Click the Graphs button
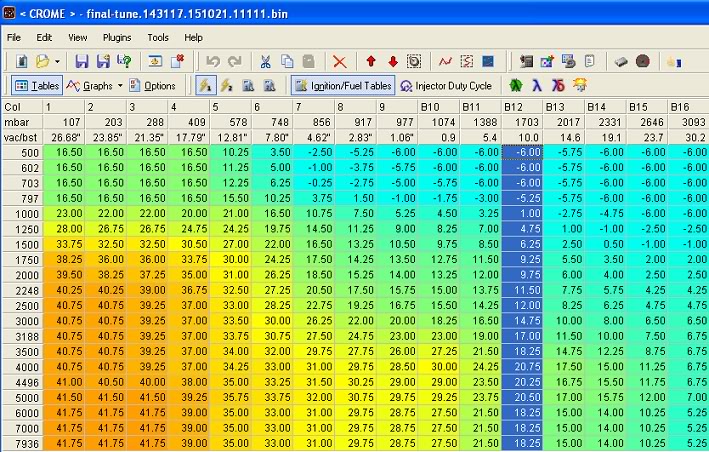Image resolution: width=709 pixels, height=452 pixels. pyautogui.click(x=89, y=85)
